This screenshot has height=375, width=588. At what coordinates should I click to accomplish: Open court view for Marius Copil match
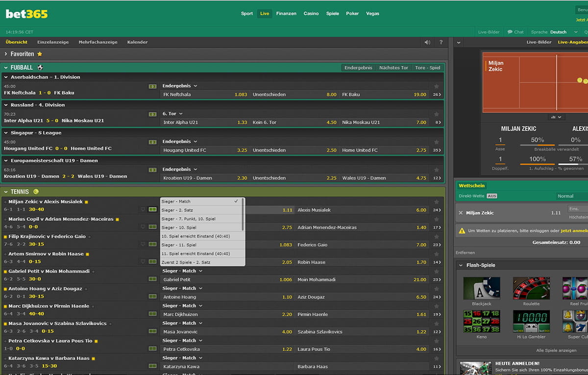click(x=152, y=227)
